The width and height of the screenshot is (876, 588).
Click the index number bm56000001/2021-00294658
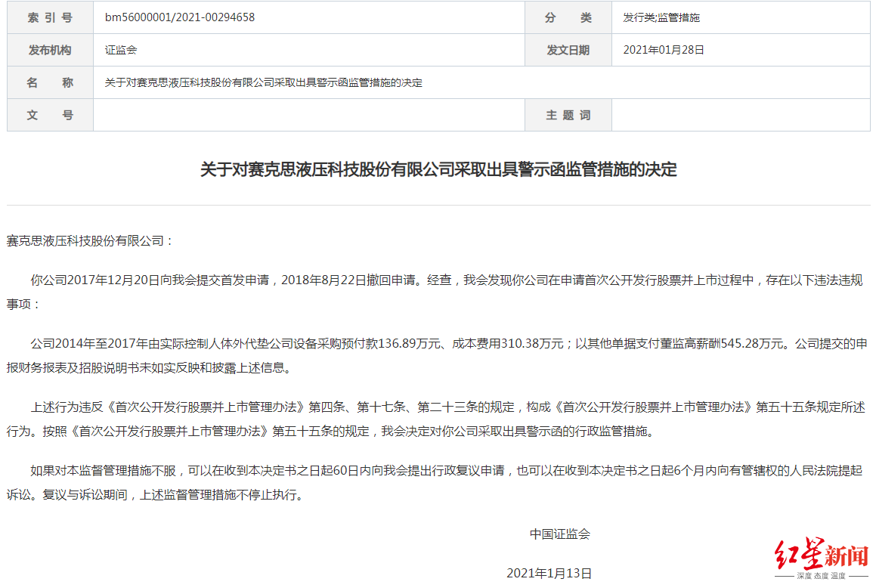tap(180, 17)
